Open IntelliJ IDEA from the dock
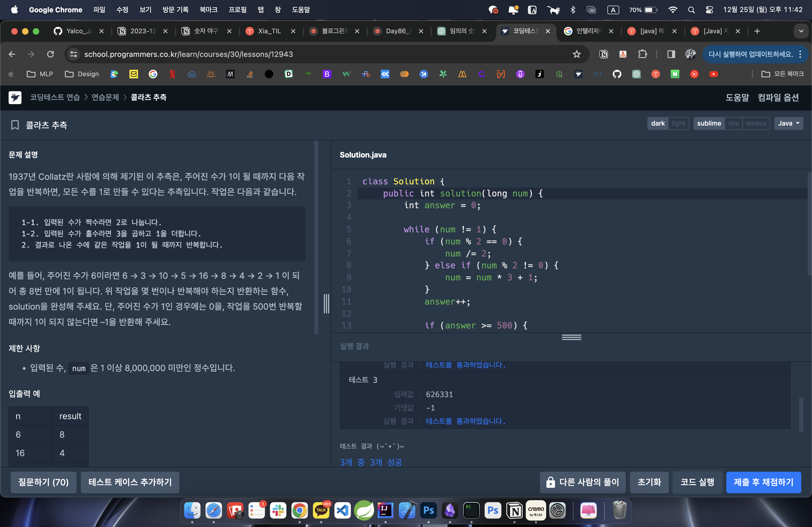The height and width of the screenshot is (527, 812). 385,510
